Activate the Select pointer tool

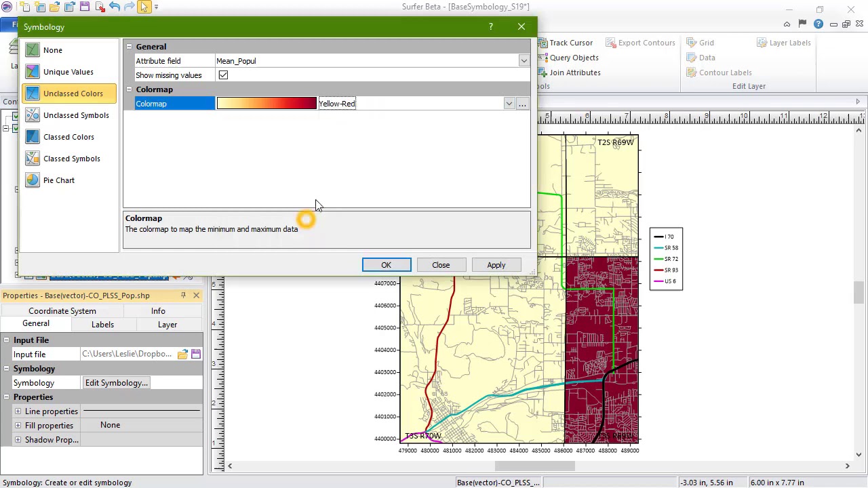click(x=144, y=7)
